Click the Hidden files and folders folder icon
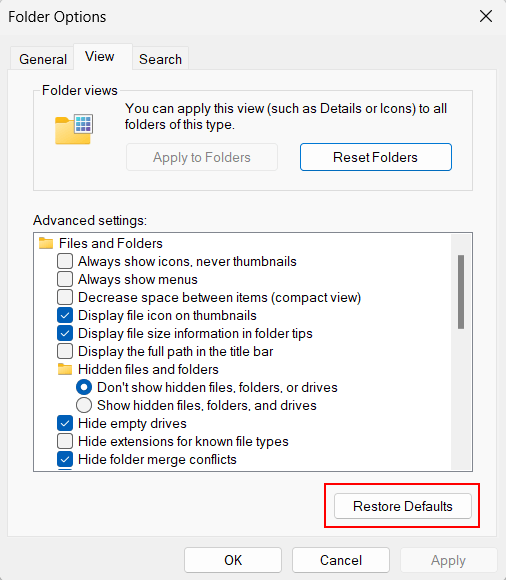 (x=65, y=369)
